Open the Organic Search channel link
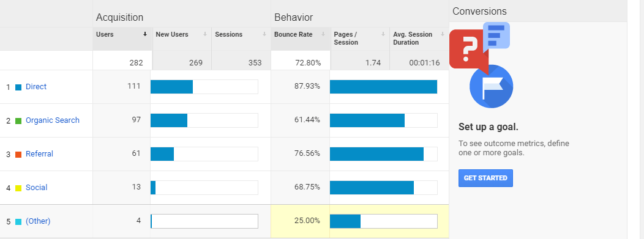This screenshot has width=644, height=239. 53,120
